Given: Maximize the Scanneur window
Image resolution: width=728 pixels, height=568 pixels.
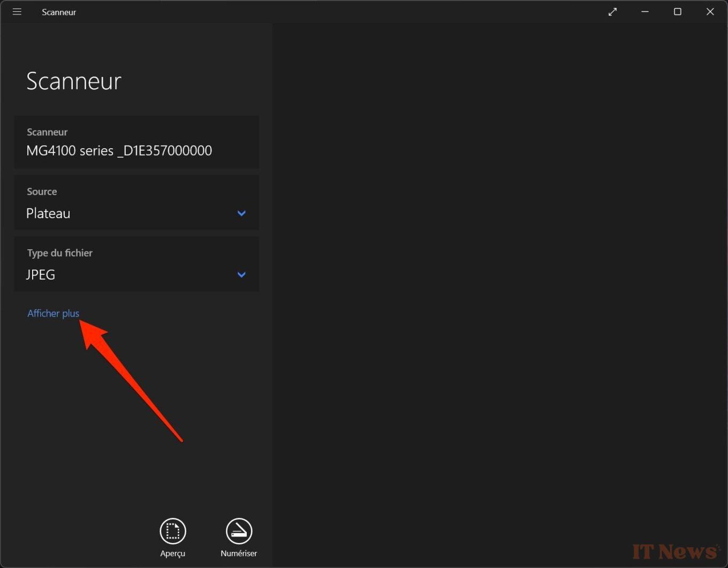Looking at the screenshot, I should [x=678, y=12].
